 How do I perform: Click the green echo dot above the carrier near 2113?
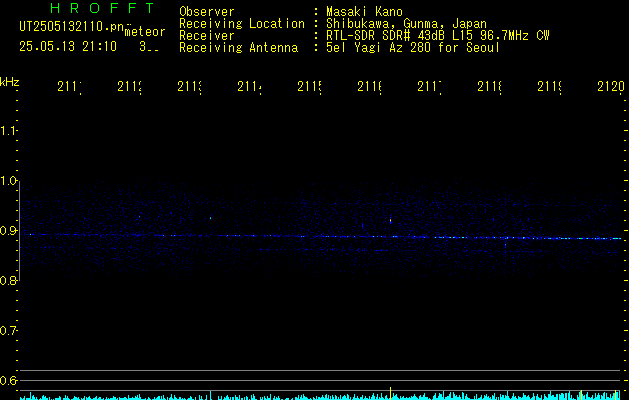[x=210, y=218]
